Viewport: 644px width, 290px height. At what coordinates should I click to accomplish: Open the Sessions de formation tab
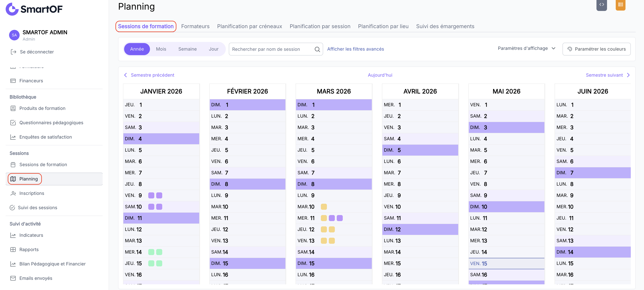[x=146, y=26]
